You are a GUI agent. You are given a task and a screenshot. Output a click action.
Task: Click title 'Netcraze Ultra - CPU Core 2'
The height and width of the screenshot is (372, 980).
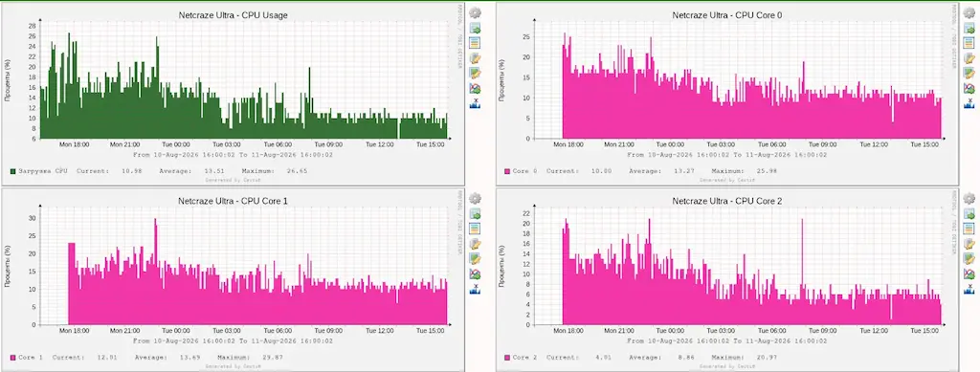click(x=727, y=201)
